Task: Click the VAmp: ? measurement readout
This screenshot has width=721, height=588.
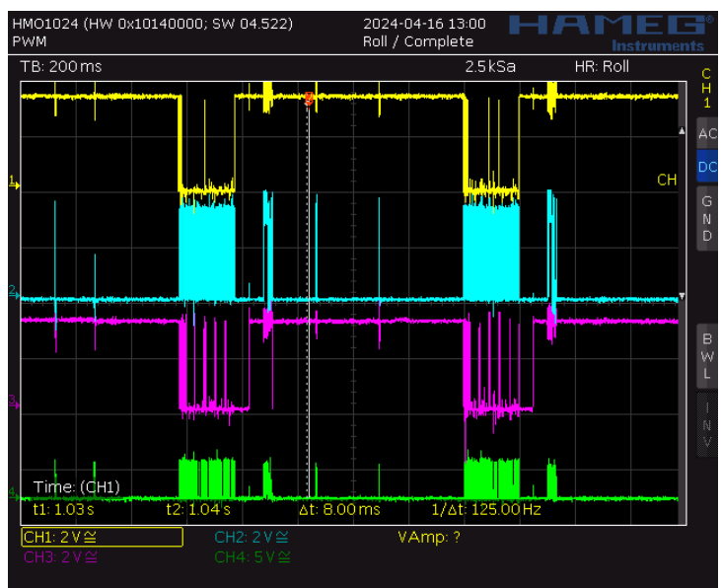Action: click(429, 537)
